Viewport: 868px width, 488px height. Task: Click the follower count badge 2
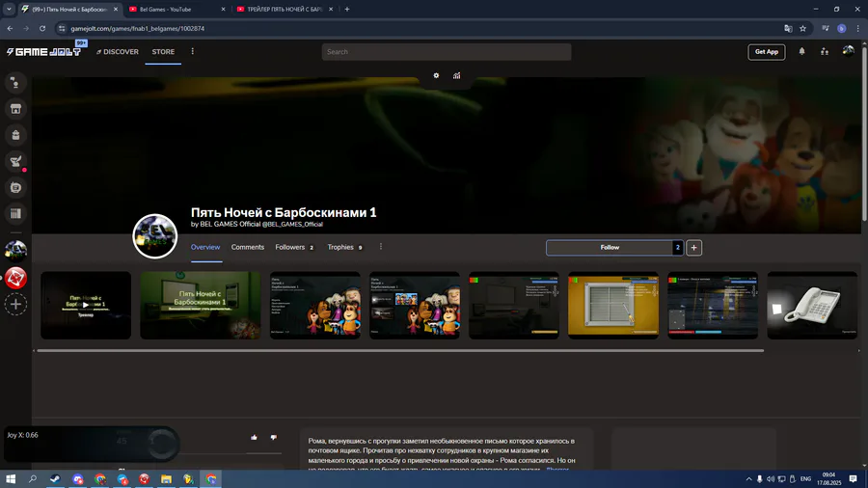coord(678,247)
